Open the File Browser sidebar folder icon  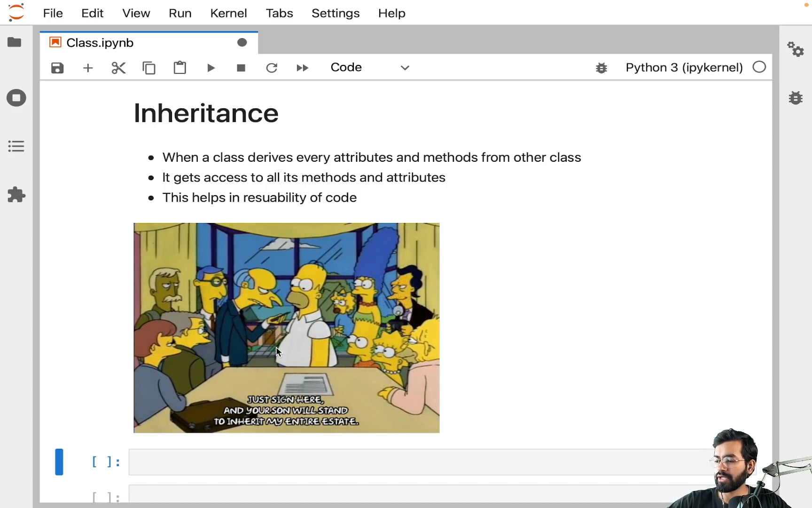click(x=15, y=42)
